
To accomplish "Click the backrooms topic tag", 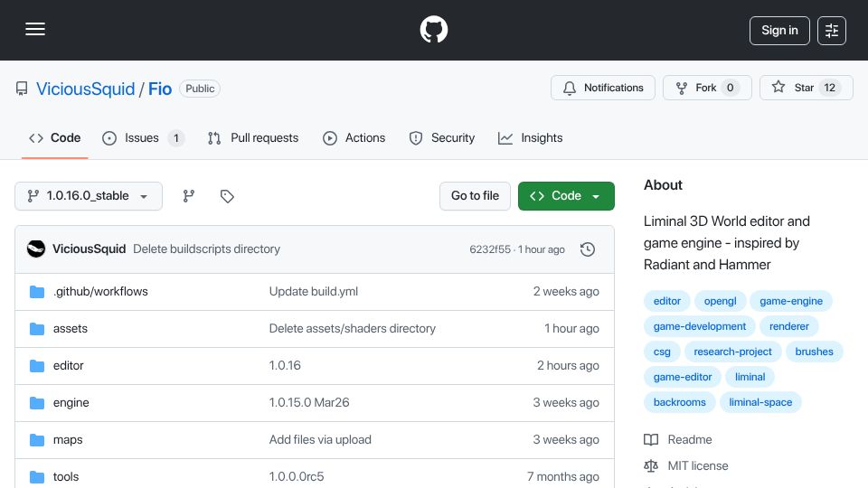I will [x=680, y=402].
